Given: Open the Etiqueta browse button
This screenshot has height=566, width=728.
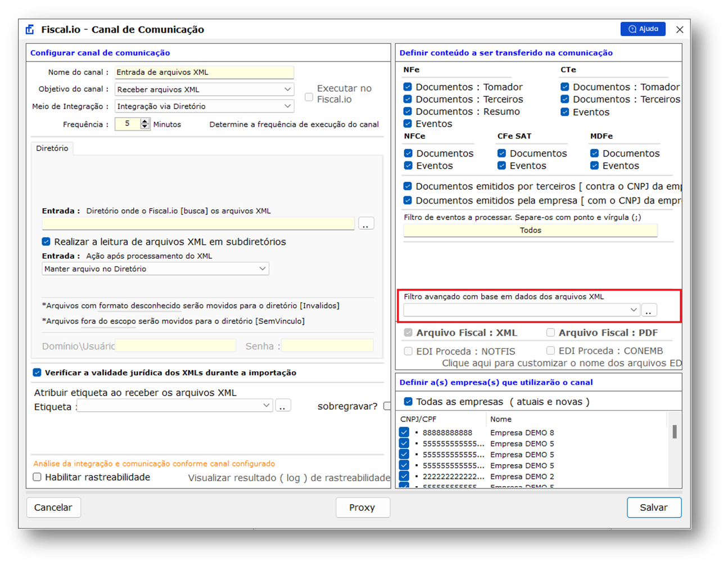Looking at the screenshot, I should (283, 406).
